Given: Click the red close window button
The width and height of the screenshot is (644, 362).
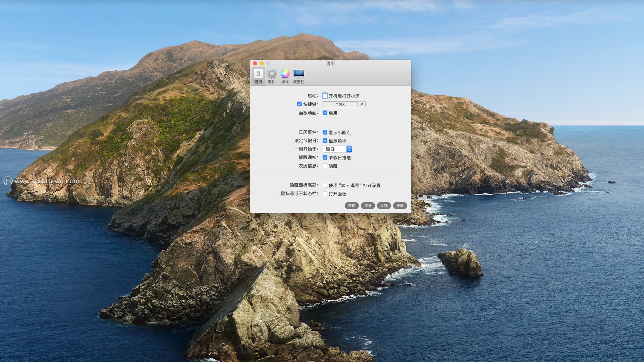Looking at the screenshot, I should point(255,63).
